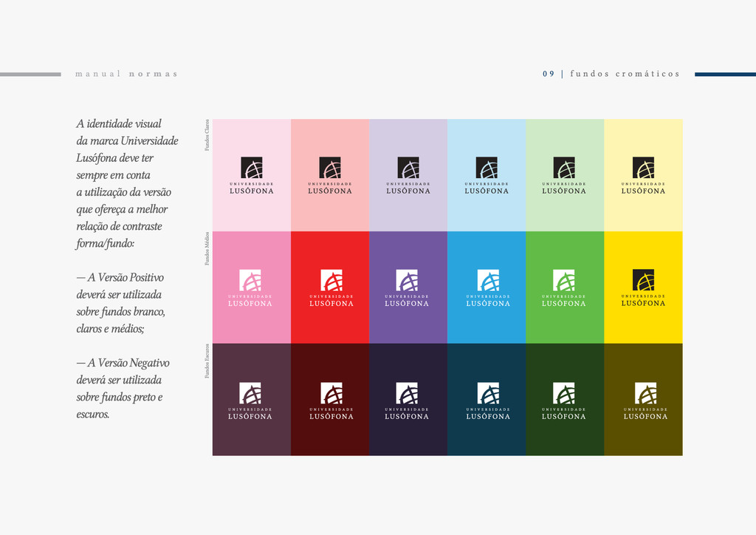Viewport: 756px width, 535px height.
Task: Click the line '— A Versão Negativo'
Action: click(x=123, y=363)
